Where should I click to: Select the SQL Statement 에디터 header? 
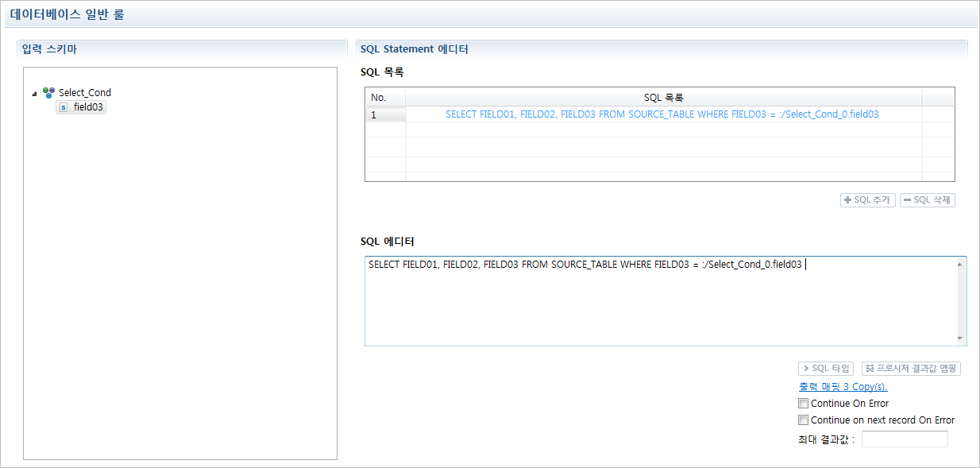tap(414, 48)
